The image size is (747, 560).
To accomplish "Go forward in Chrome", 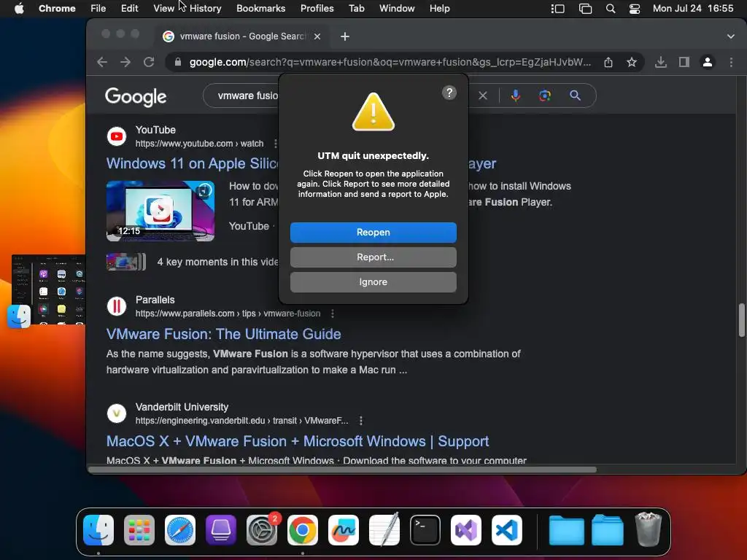I will click(x=125, y=62).
